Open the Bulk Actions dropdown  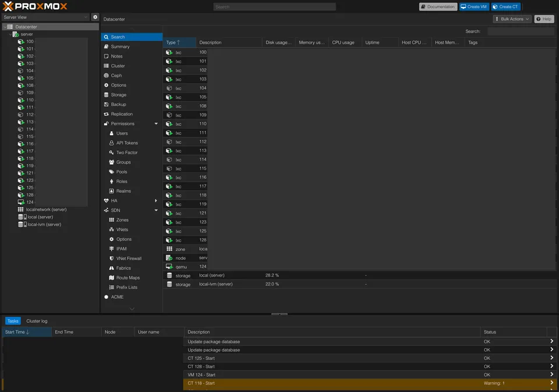[x=512, y=19]
